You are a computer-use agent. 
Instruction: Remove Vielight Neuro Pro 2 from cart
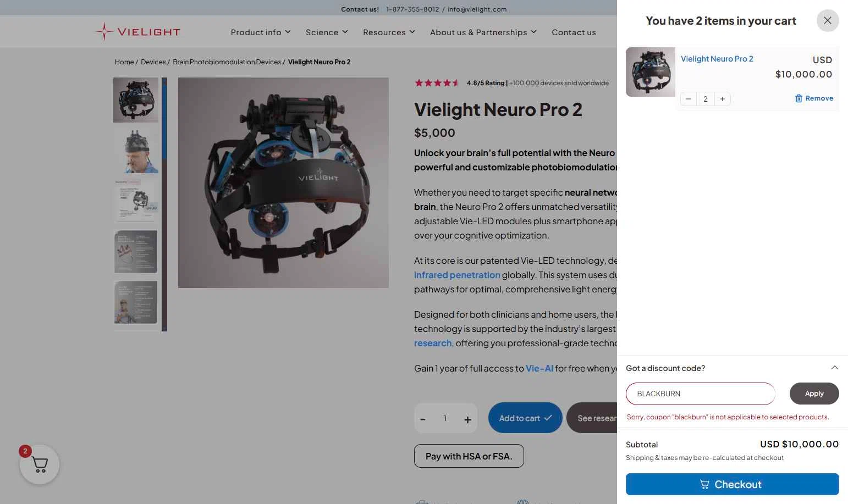pyautogui.click(x=814, y=98)
